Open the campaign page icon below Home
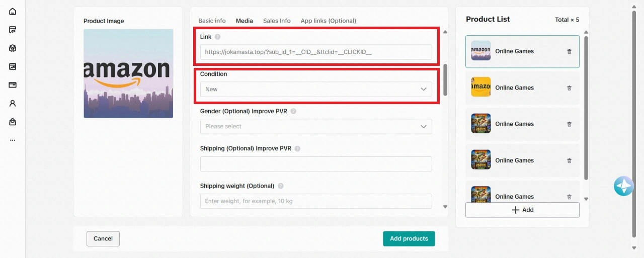644x258 pixels. click(x=13, y=30)
